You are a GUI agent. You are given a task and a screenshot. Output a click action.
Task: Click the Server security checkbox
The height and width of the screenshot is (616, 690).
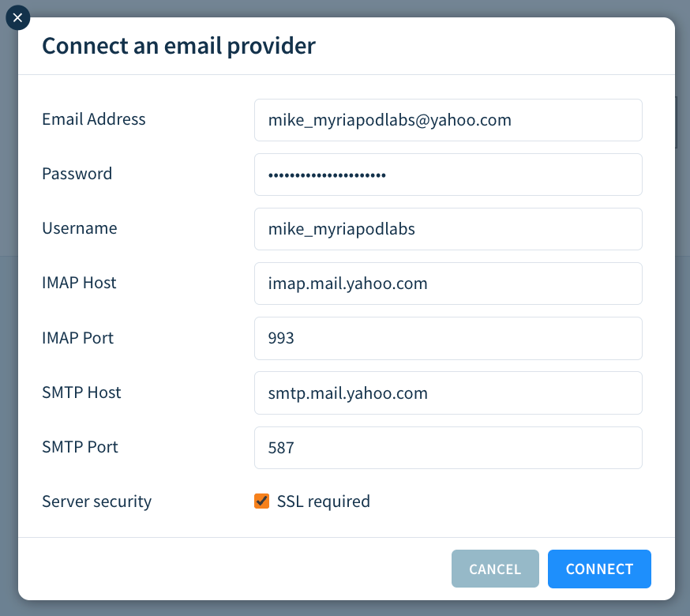[x=261, y=501]
